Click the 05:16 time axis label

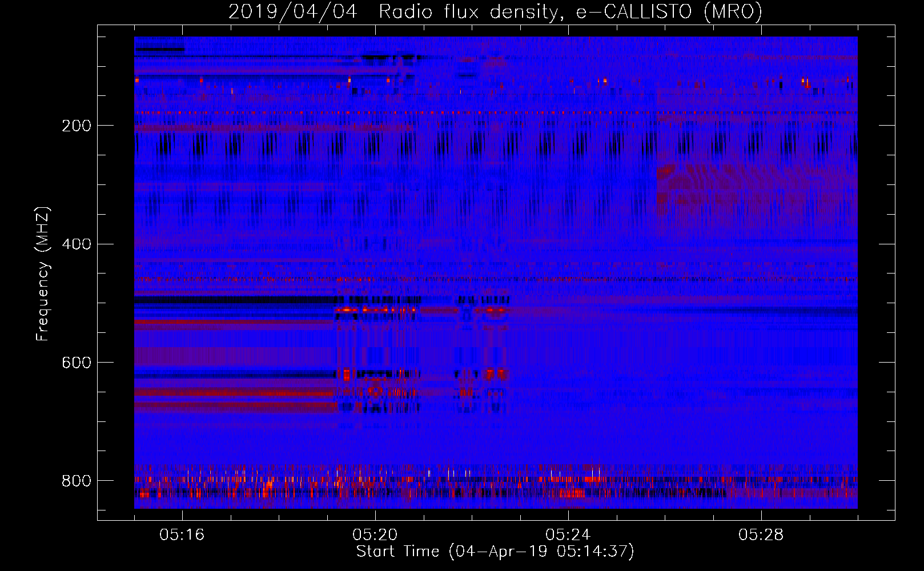(x=182, y=535)
